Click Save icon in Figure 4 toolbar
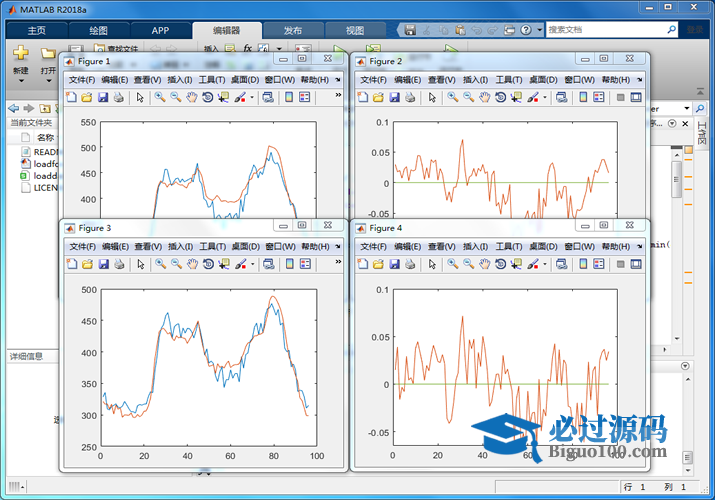Screen dimensions: 715x500 pos(394,263)
